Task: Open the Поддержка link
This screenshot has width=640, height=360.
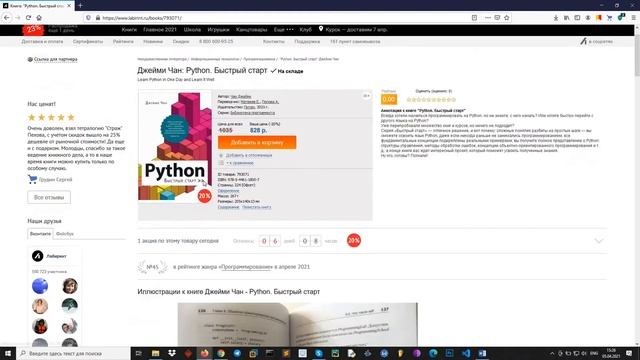Action: coord(307,41)
